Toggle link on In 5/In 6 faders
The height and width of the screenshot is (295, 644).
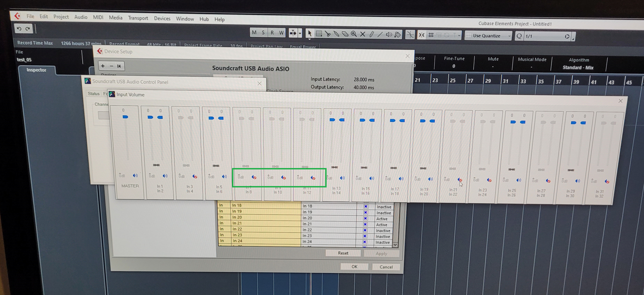[x=215, y=165]
